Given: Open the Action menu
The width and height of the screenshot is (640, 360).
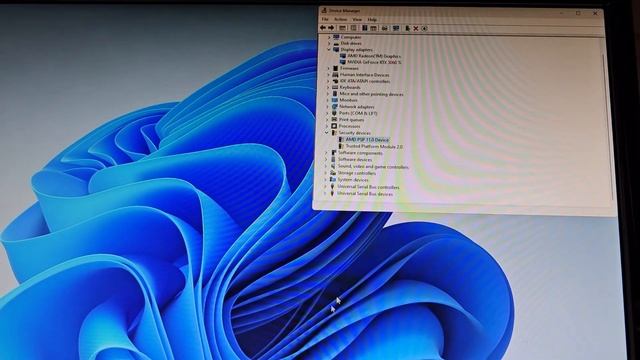Looking at the screenshot, I should tap(340, 19).
